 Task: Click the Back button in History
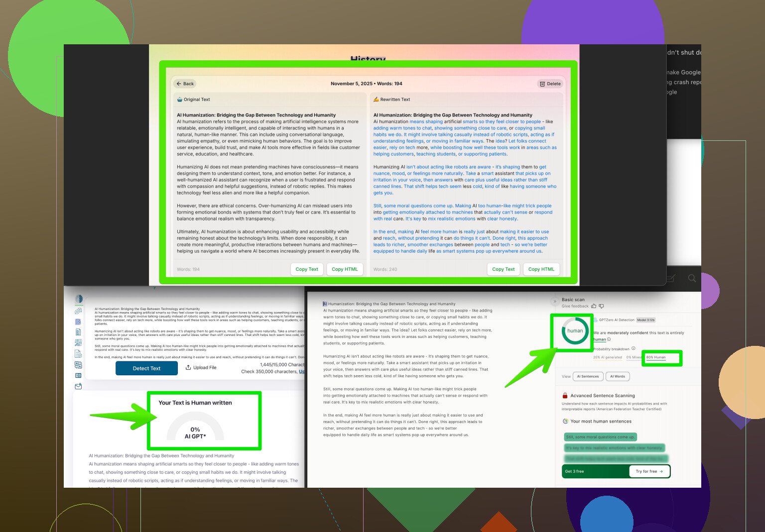(185, 84)
